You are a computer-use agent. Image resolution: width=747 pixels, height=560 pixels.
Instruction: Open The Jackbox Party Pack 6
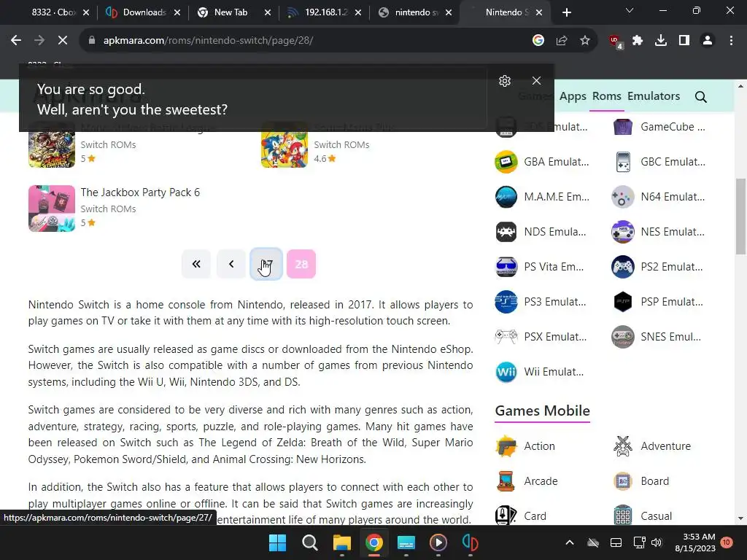[140, 192]
